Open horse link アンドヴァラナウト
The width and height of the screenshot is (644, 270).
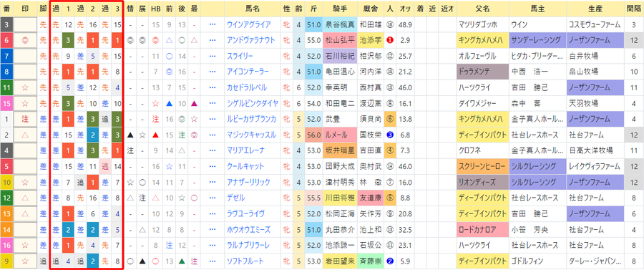tap(251, 40)
